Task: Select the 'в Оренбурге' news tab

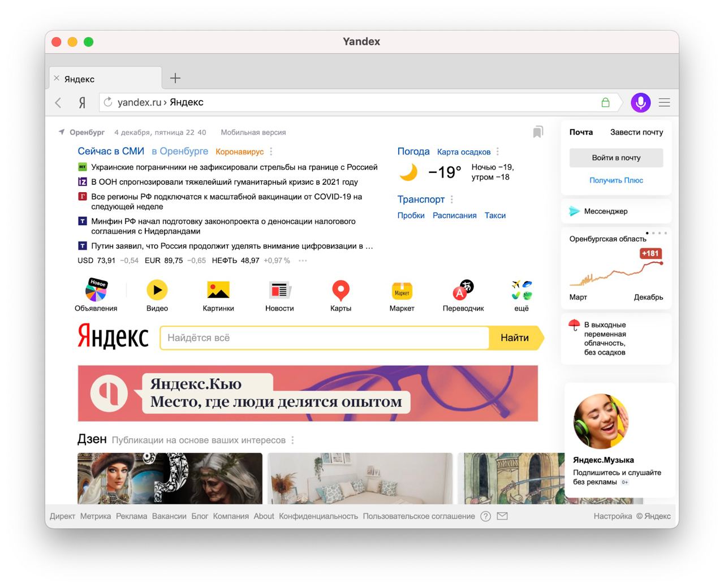Action: coord(180,151)
